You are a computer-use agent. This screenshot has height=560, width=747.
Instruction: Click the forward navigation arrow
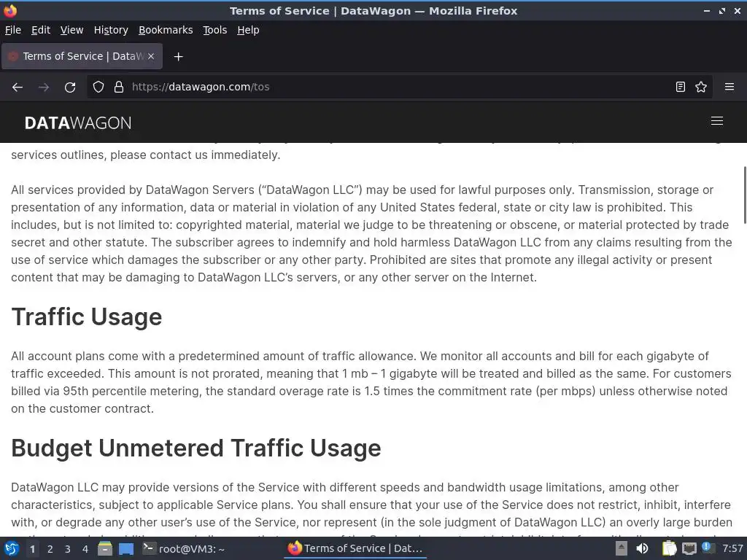pos(44,87)
